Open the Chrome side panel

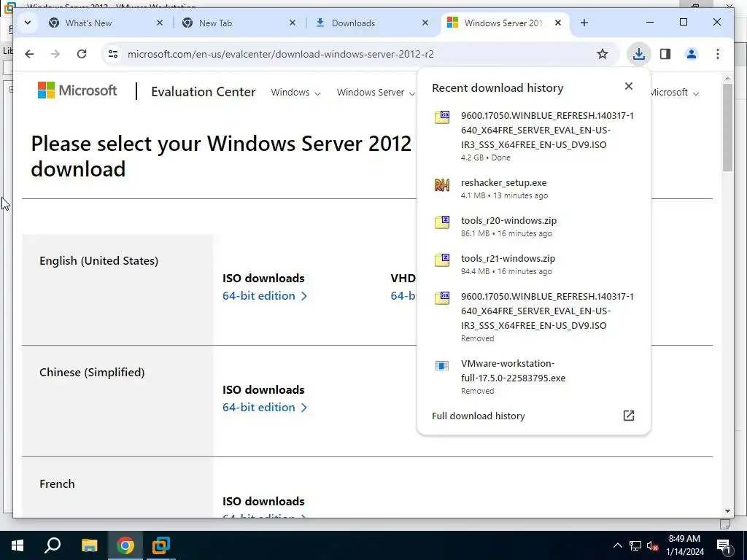665,54
